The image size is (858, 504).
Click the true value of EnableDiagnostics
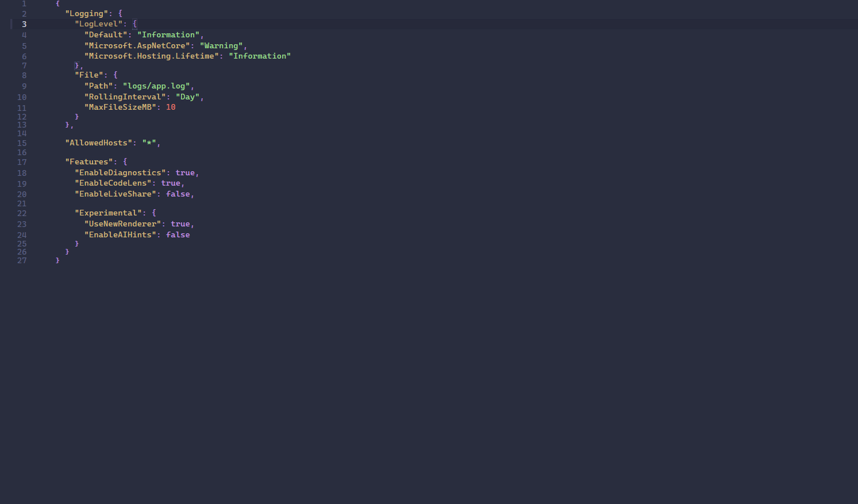[185, 172]
